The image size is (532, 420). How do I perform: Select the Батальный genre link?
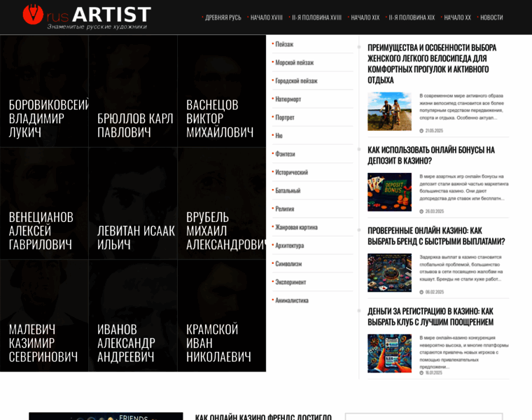288,190
